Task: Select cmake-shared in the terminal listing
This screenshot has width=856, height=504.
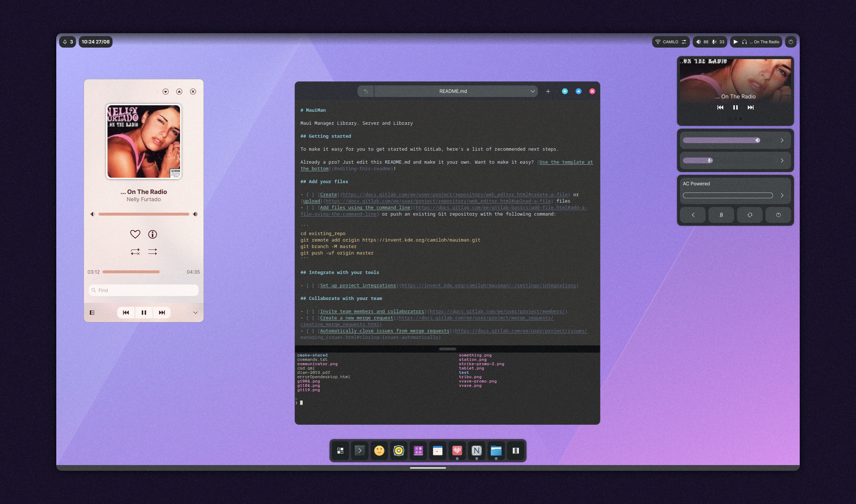Action: click(x=312, y=355)
